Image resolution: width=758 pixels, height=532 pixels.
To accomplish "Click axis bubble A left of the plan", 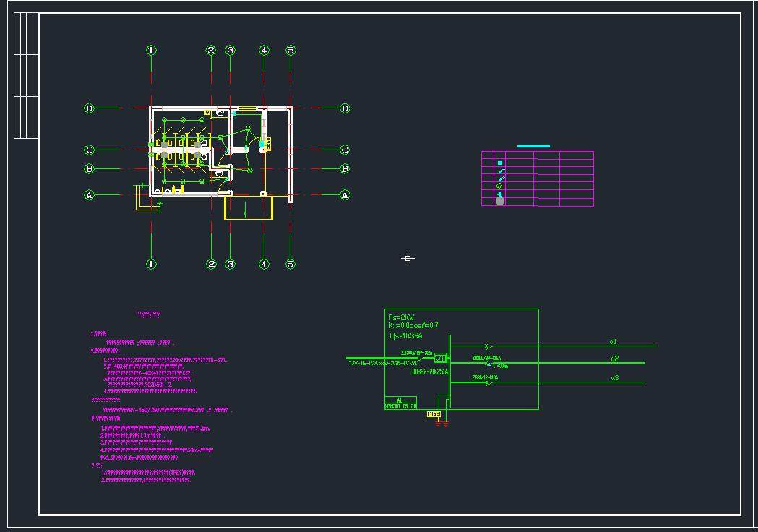I will [x=90, y=195].
